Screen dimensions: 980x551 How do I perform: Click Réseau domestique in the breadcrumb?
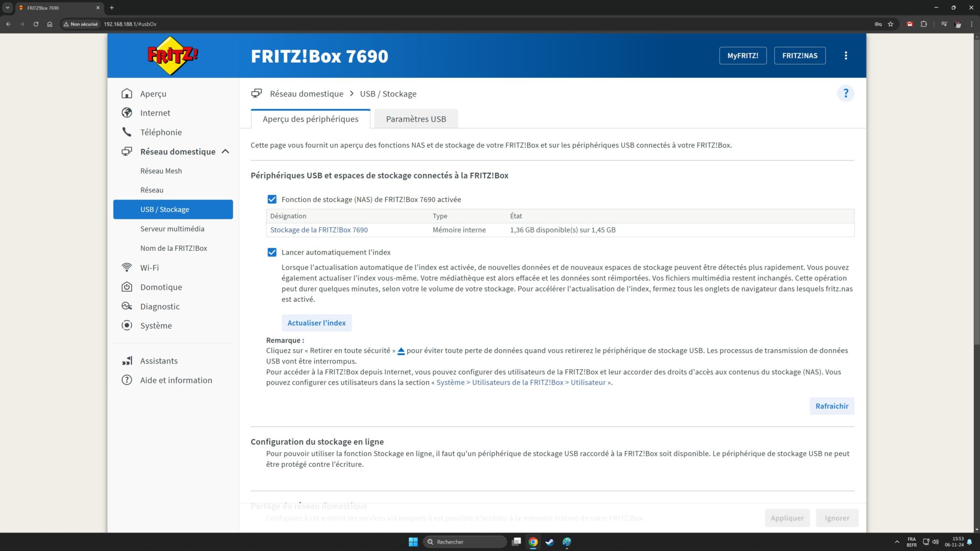[x=306, y=93]
